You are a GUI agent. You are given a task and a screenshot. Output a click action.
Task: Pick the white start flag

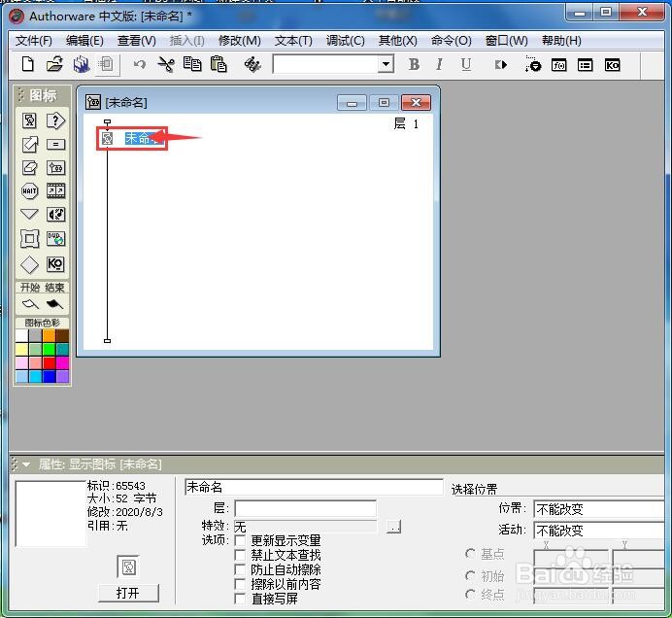tap(30, 304)
